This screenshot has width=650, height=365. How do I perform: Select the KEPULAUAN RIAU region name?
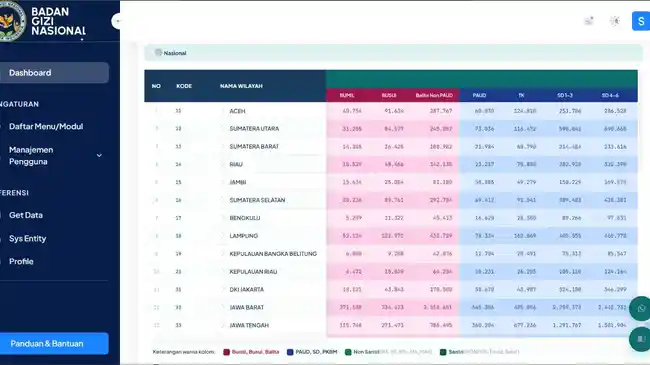(253, 272)
